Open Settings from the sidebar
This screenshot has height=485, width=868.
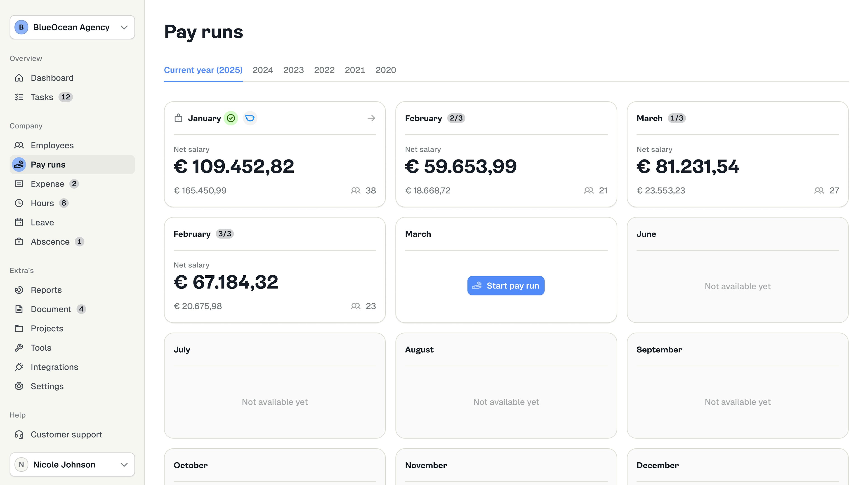pos(47,386)
